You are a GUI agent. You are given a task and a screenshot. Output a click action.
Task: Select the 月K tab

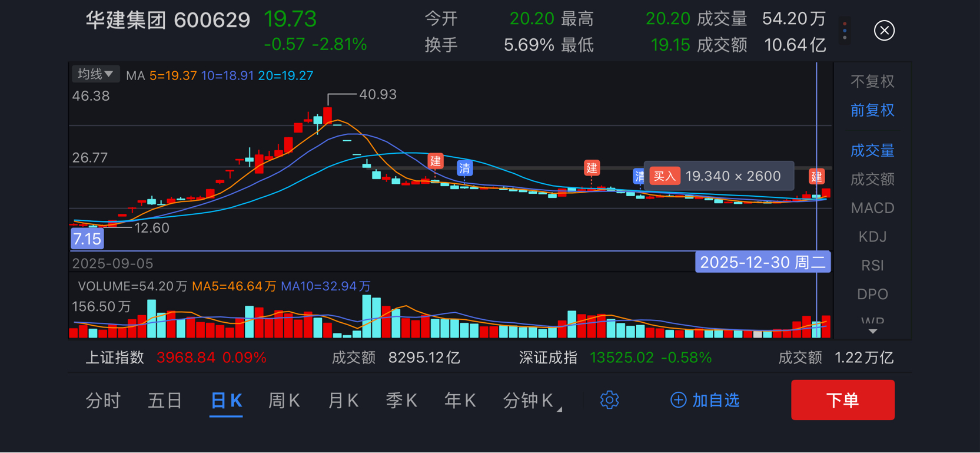click(343, 401)
